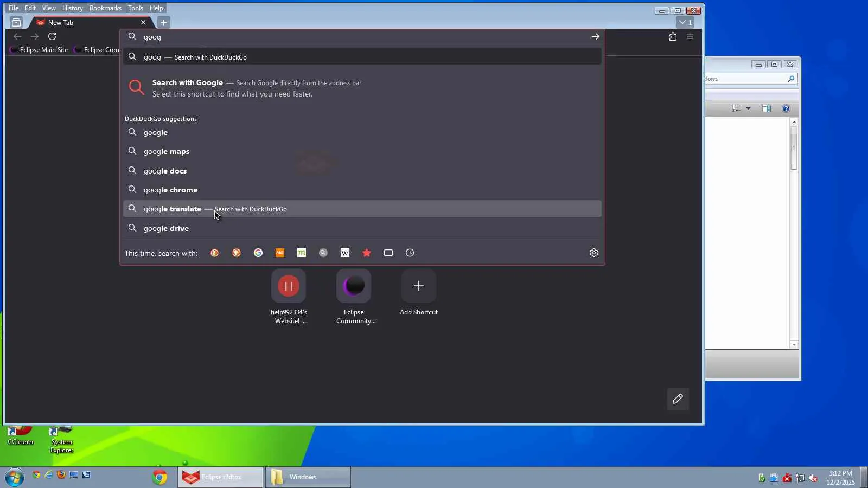Image resolution: width=868 pixels, height=488 pixels.
Task: Open Explorer help question mark
Action: coord(786,108)
